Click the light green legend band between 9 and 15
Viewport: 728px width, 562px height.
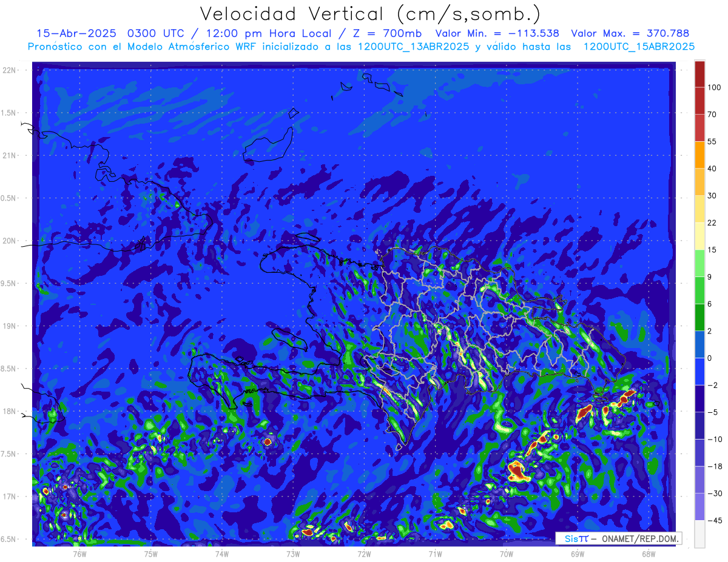[x=699, y=263]
